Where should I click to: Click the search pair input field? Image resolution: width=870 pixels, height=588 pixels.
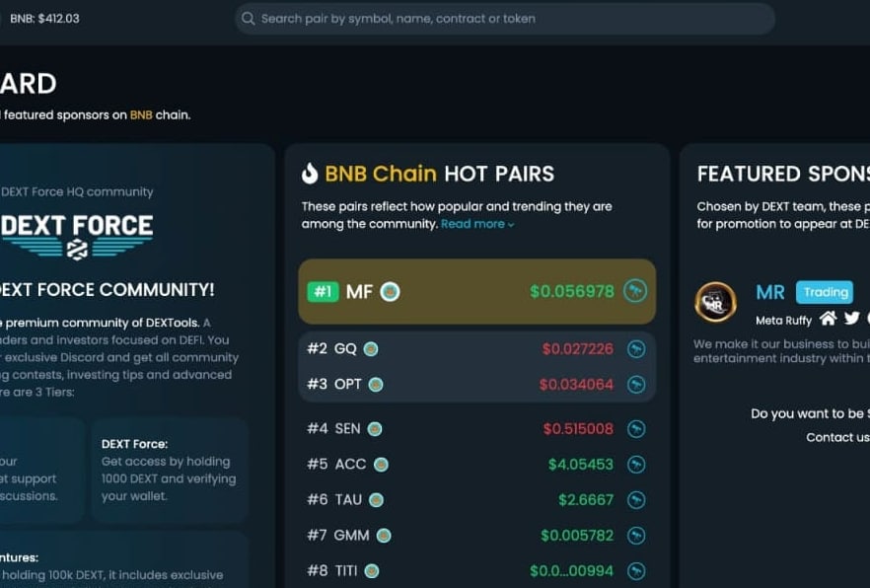pyautogui.click(x=505, y=19)
